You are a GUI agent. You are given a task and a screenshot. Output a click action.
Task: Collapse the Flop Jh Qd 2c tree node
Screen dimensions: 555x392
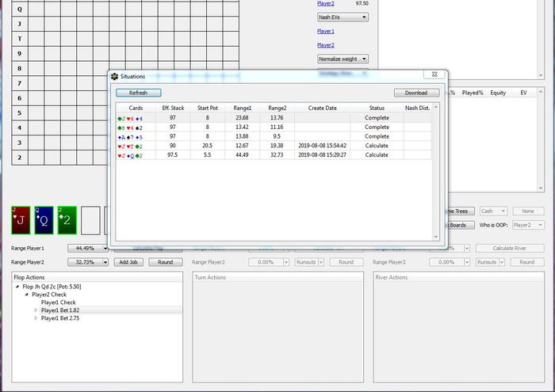tap(17, 287)
